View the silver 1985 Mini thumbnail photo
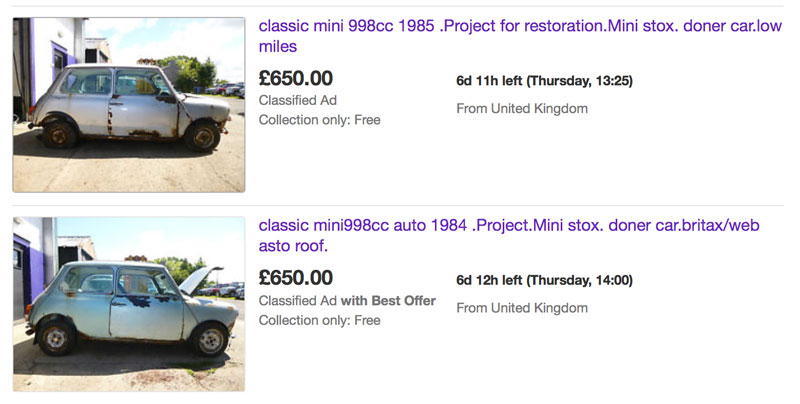The height and width of the screenshot is (404, 800). [x=129, y=105]
